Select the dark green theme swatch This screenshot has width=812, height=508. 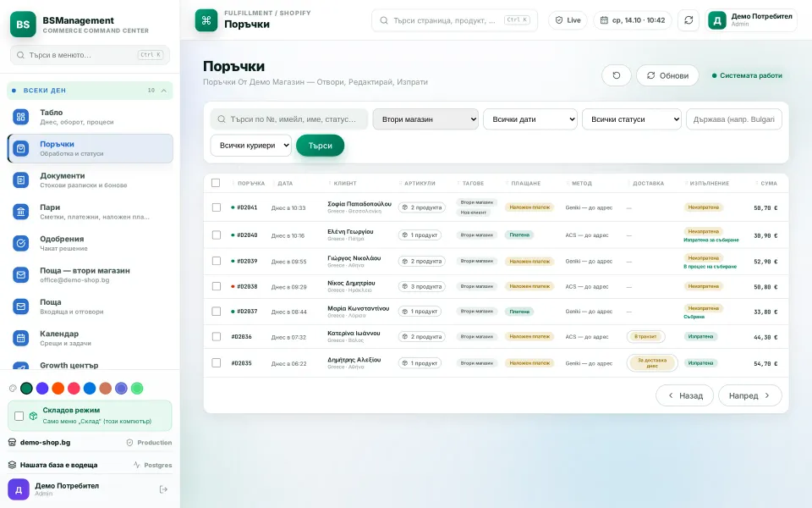tap(26, 389)
